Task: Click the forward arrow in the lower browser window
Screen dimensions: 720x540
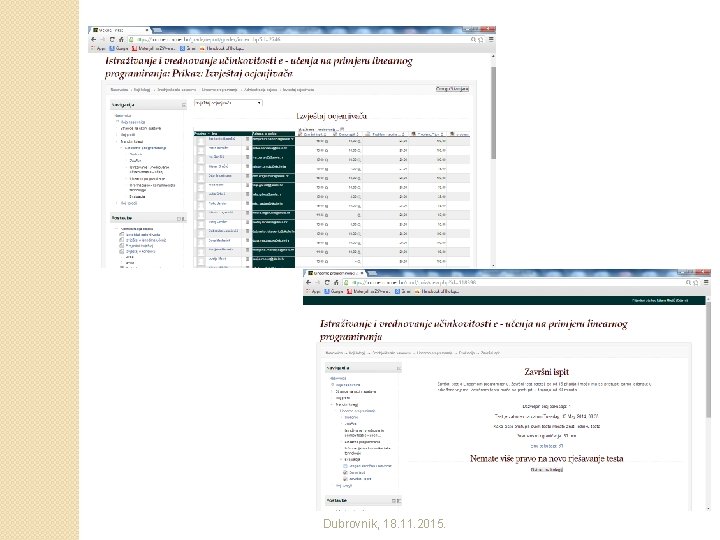Action: coord(317,282)
